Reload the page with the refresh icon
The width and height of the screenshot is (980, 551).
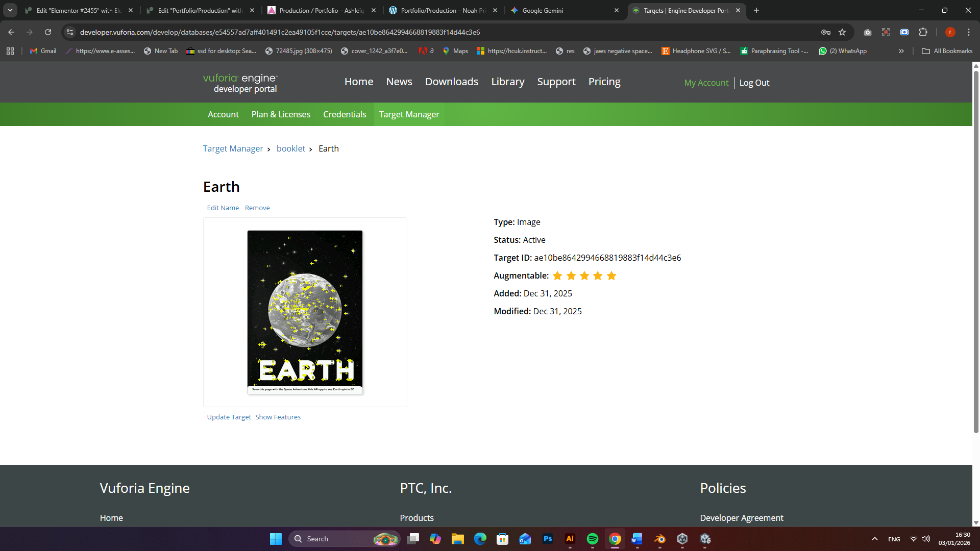tap(48, 32)
